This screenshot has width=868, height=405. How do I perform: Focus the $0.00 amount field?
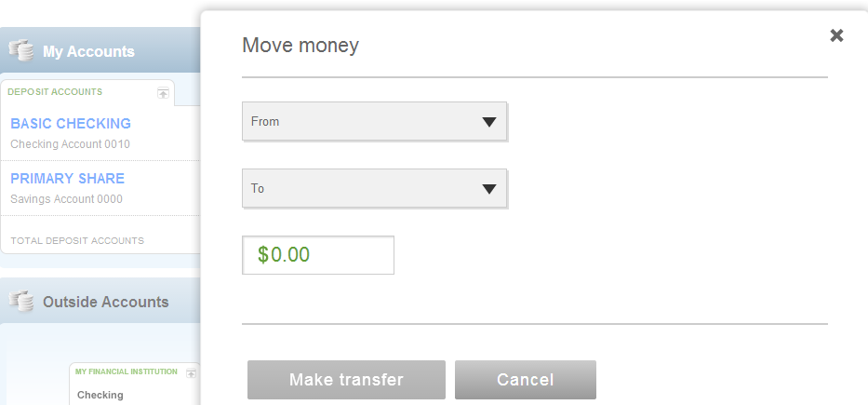318,255
